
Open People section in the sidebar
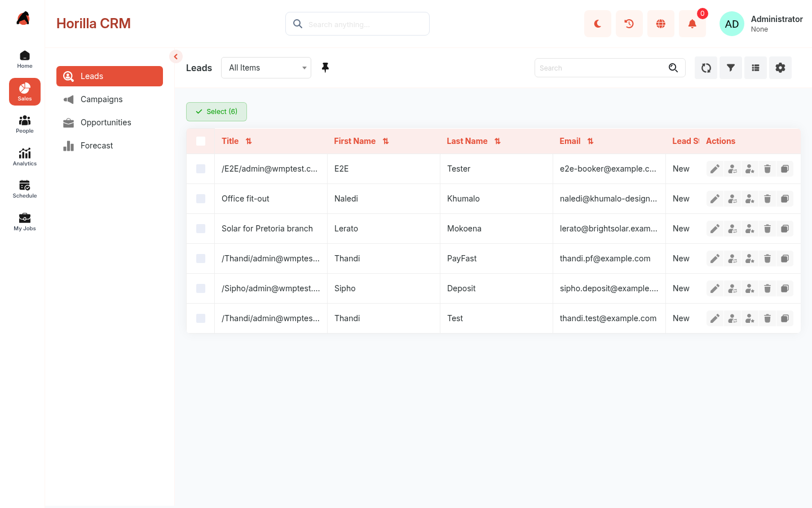(x=25, y=124)
